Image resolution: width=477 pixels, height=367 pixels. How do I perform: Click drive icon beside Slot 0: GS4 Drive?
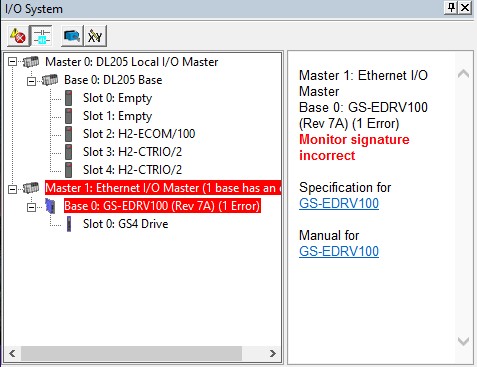click(69, 224)
